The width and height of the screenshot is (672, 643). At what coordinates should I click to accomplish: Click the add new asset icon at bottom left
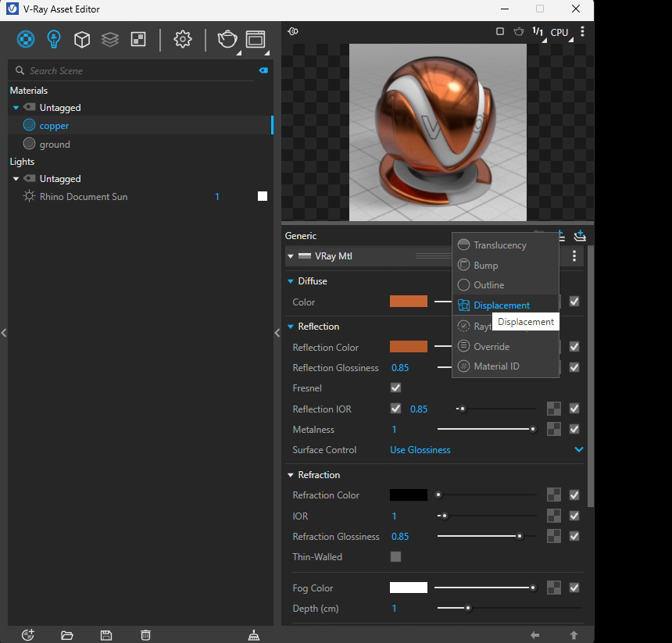[x=28, y=635]
